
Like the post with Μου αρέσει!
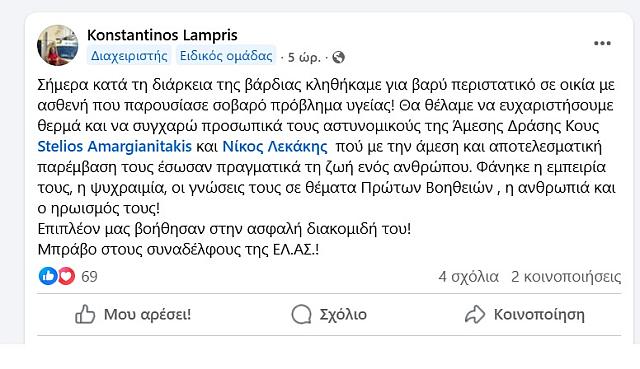click(x=133, y=315)
